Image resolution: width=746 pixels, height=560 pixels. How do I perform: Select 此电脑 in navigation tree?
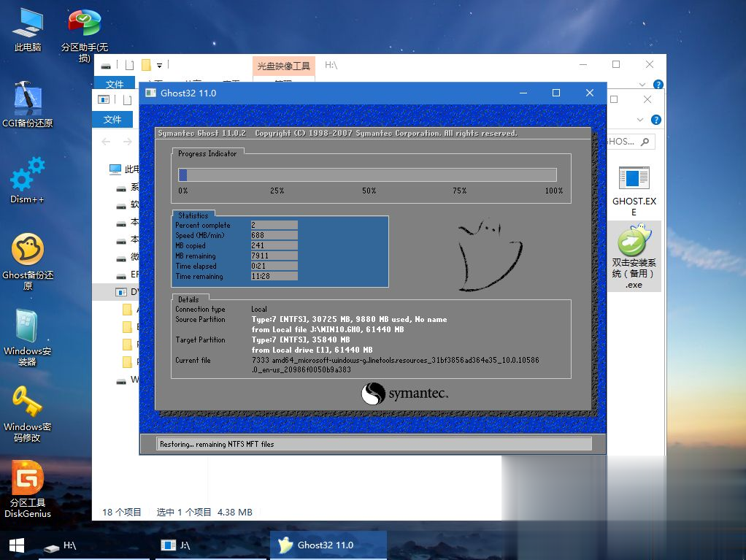[x=124, y=169]
